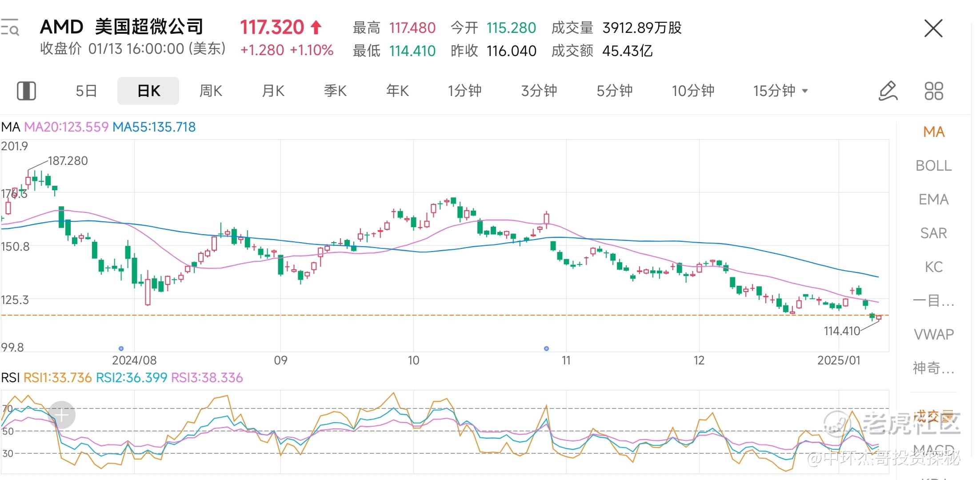
Task: Select the VWAP indicator option
Action: 933,334
